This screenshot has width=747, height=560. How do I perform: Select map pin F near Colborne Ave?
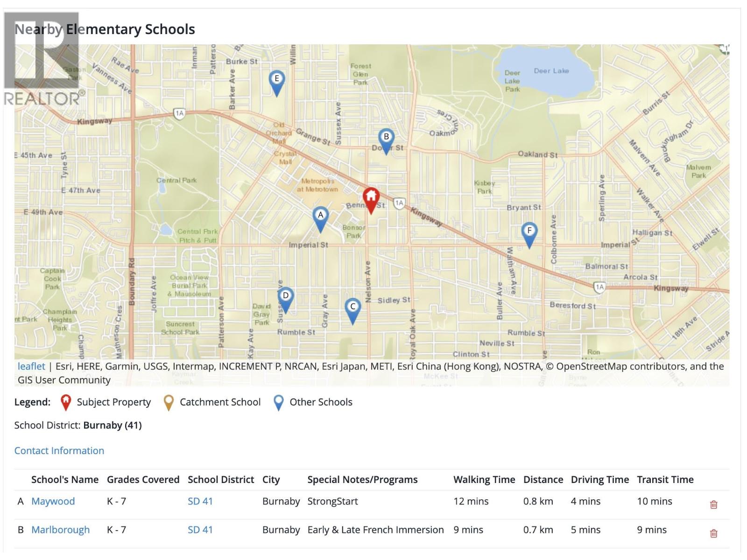(x=529, y=233)
